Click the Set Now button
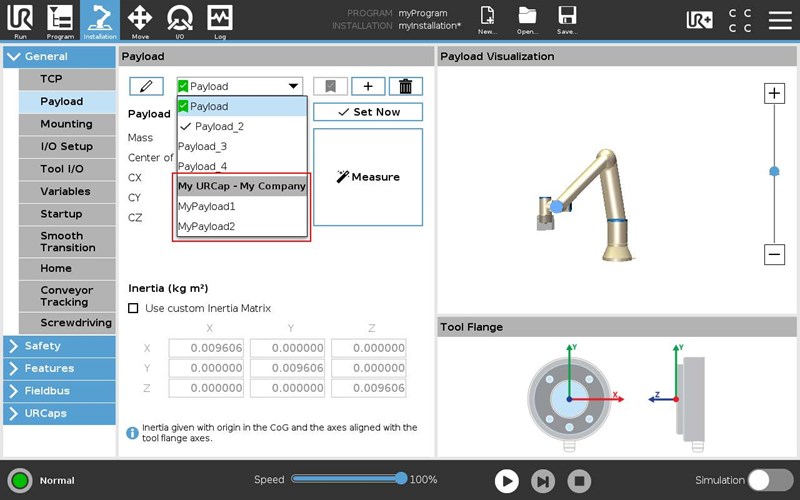Viewport: 800px width, 500px height. (368, 112)
